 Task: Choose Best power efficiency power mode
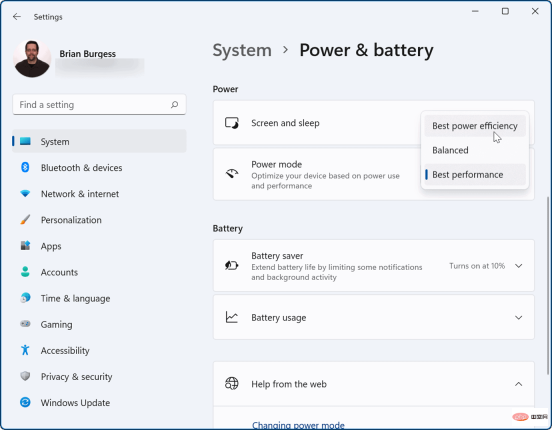(475, 126)
